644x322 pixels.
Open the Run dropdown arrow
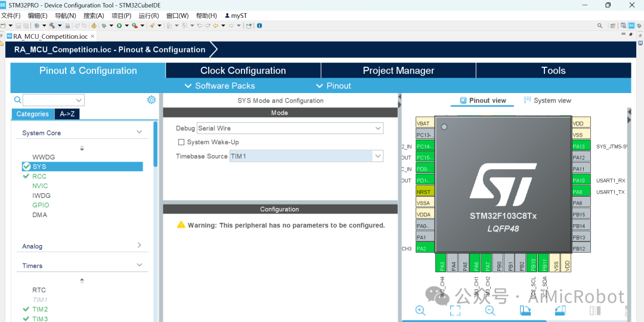coord(126,26)
